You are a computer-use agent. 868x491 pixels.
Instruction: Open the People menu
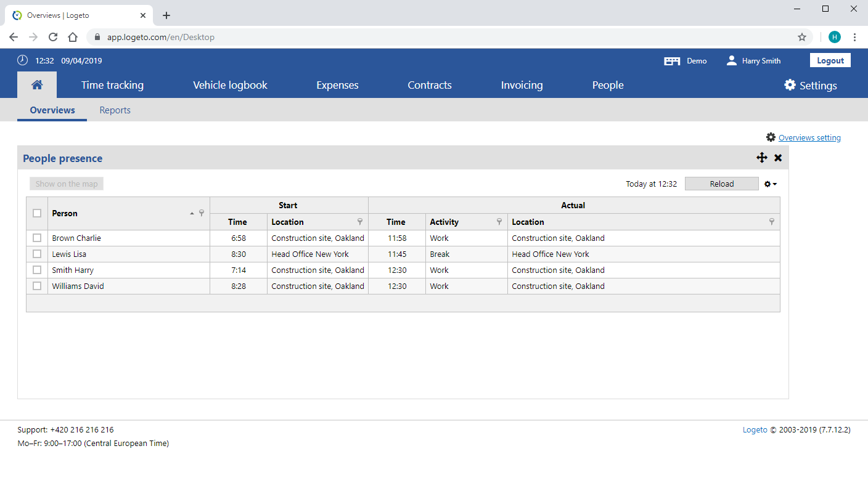(x=608, y=85)
